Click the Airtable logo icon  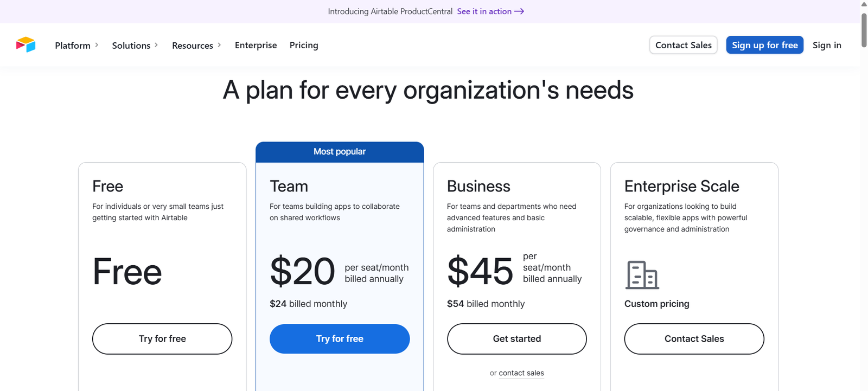(x=25, y=44)
